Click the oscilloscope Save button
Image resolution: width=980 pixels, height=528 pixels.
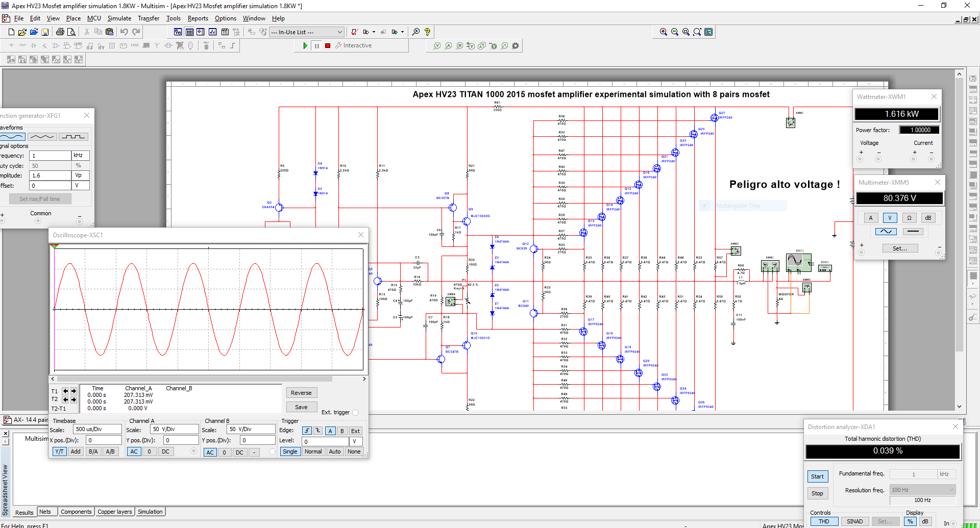(301, 407)
